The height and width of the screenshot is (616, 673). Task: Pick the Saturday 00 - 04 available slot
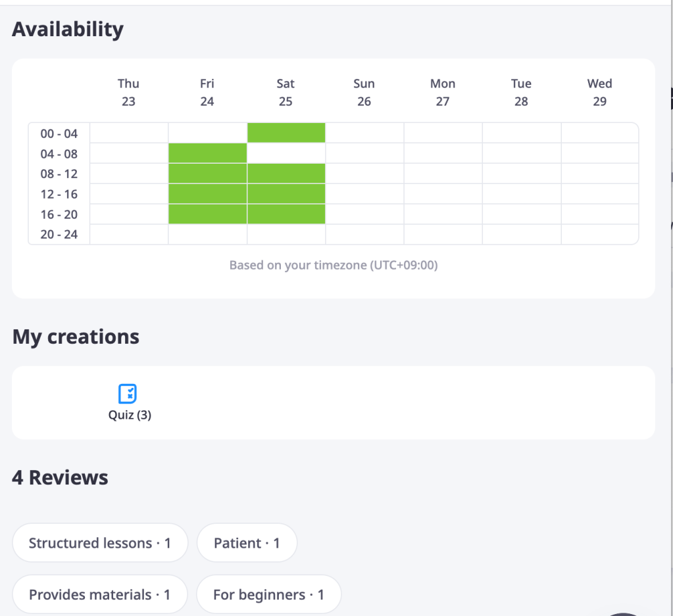coord(286,133)
